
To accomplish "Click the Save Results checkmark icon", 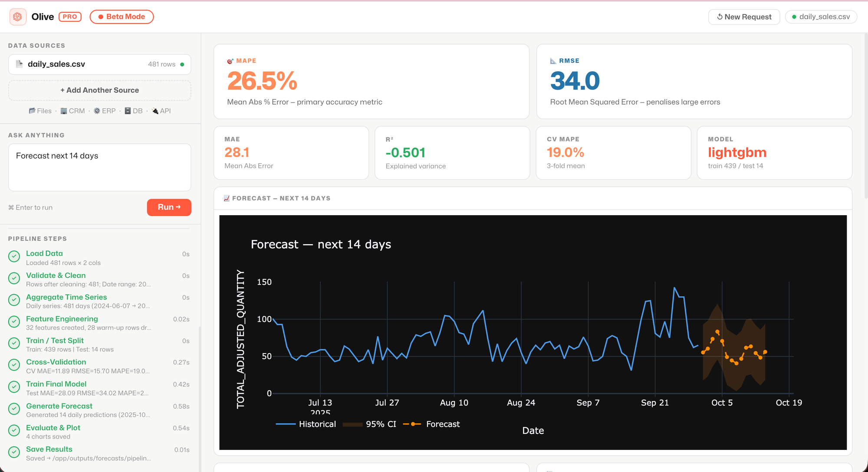I will point(14,452).
